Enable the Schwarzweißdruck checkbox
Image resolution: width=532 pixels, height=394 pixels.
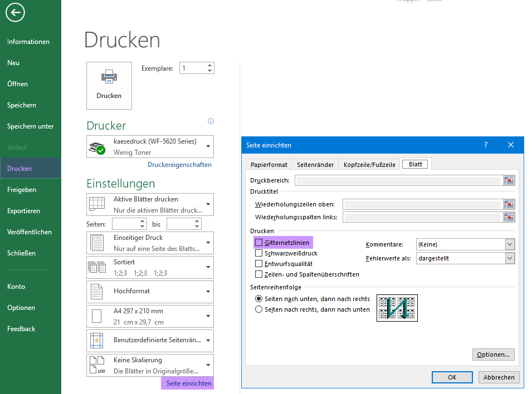(258, 253)
